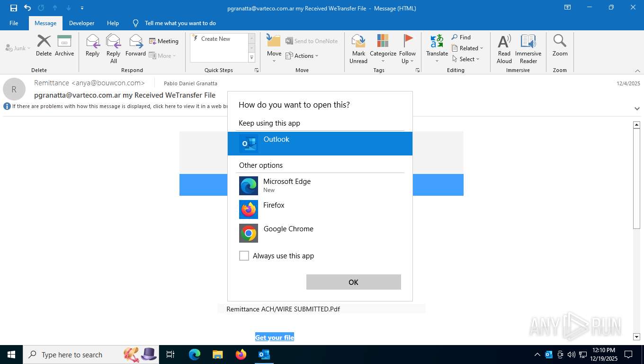Open File Explorer from the taskbar
The image size is (644, 364).
(x=218, y=355)
